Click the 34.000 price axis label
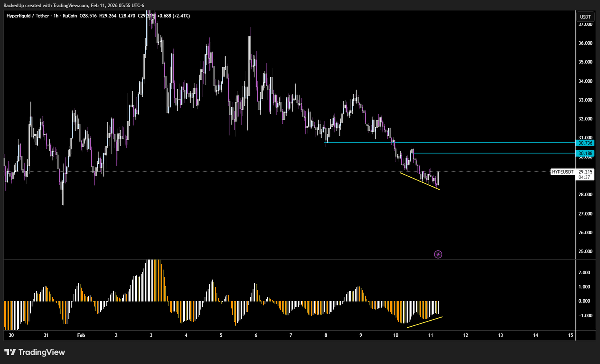Viewport: 600px width, 364px height. click(x=585, y=81)
